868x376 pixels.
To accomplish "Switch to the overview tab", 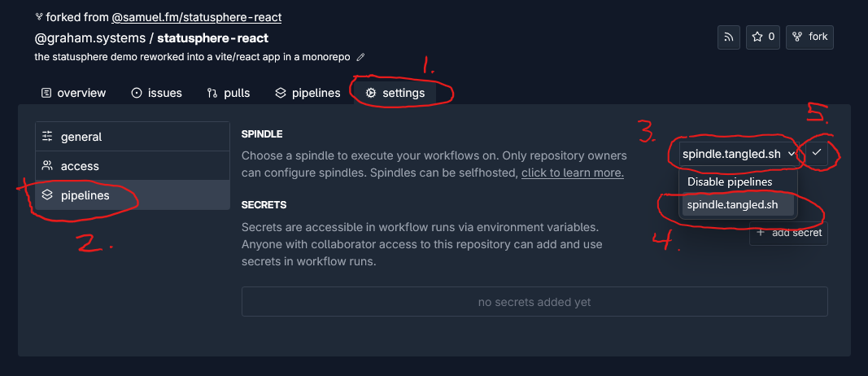I will click(x=73, y=93).
